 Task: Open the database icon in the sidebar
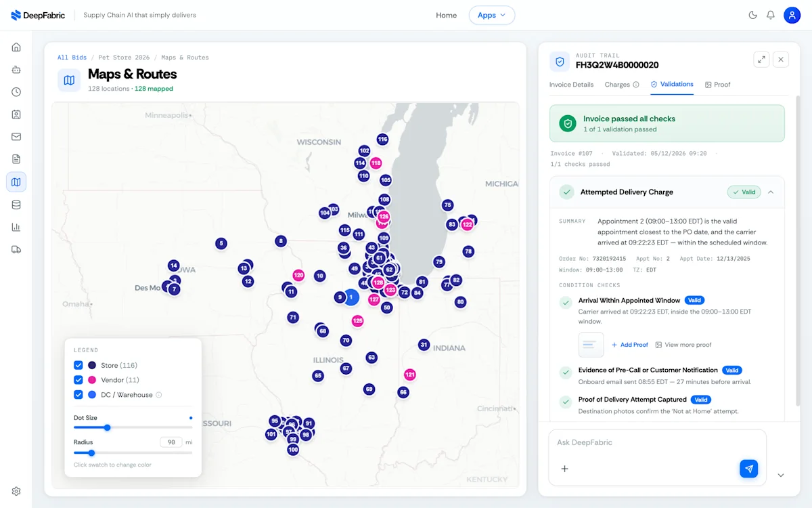coord(16,205)
